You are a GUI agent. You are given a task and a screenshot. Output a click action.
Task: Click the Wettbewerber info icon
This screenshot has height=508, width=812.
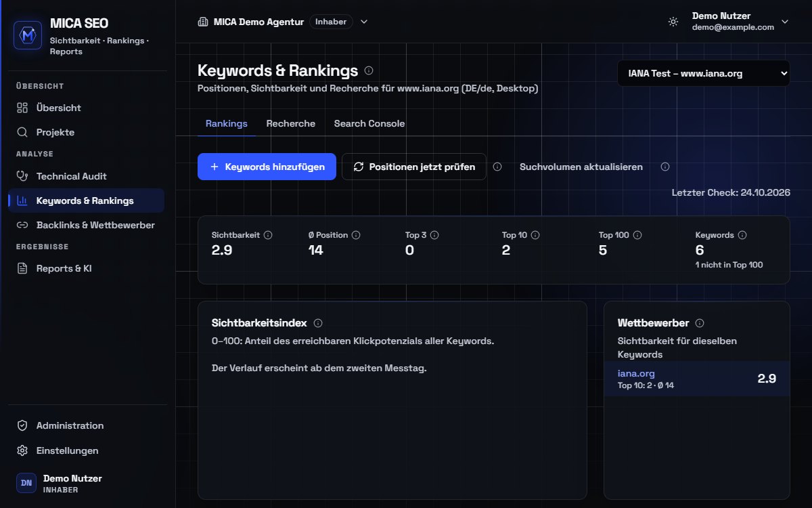[x=700, y=323]
